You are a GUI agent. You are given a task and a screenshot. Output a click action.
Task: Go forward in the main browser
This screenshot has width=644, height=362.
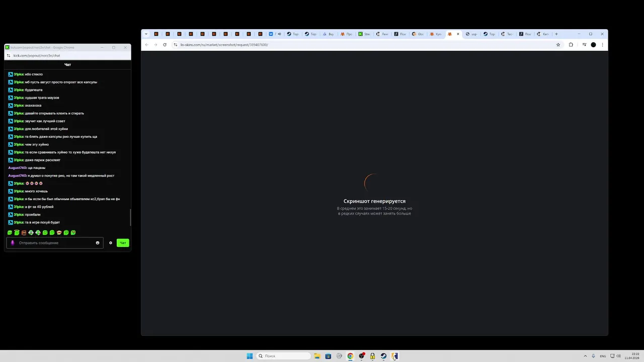pos(155,45)
